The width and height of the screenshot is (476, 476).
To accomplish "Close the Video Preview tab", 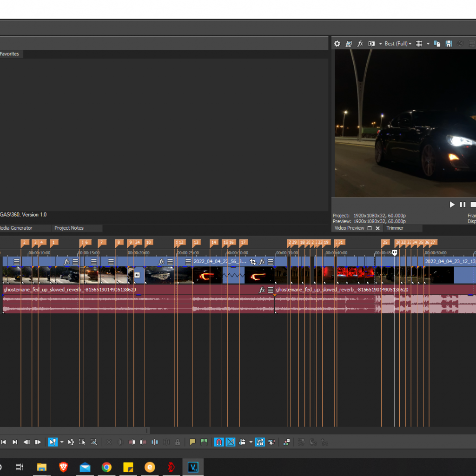I will (x=377, y=228).
